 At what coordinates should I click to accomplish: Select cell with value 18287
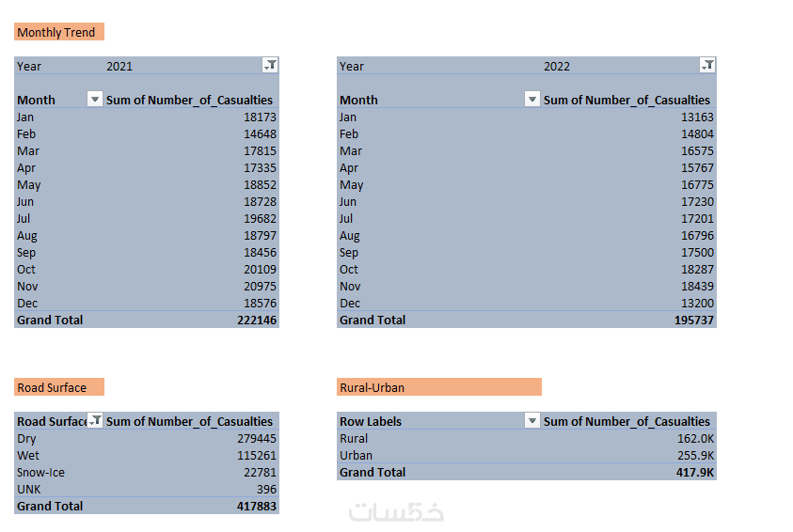[x=697, y=269]
